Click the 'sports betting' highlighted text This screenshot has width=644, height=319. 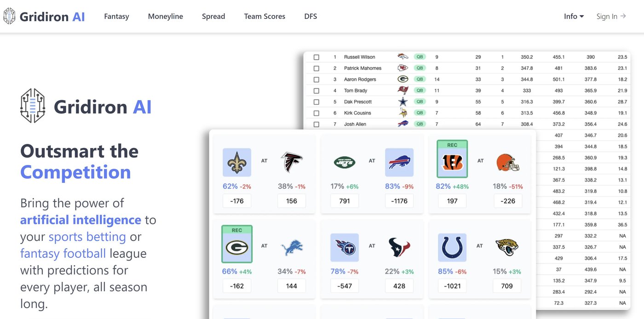click(87, 237)
